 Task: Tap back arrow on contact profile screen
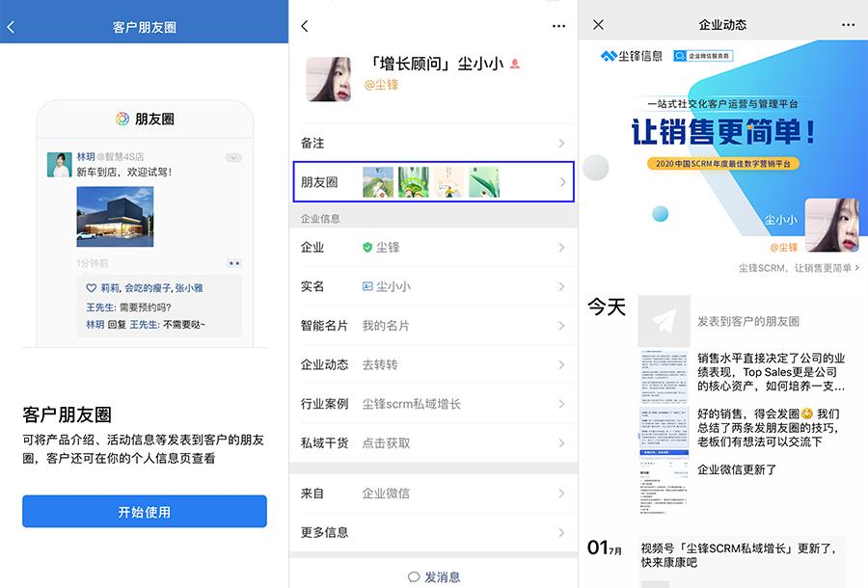tap(305, 26)
